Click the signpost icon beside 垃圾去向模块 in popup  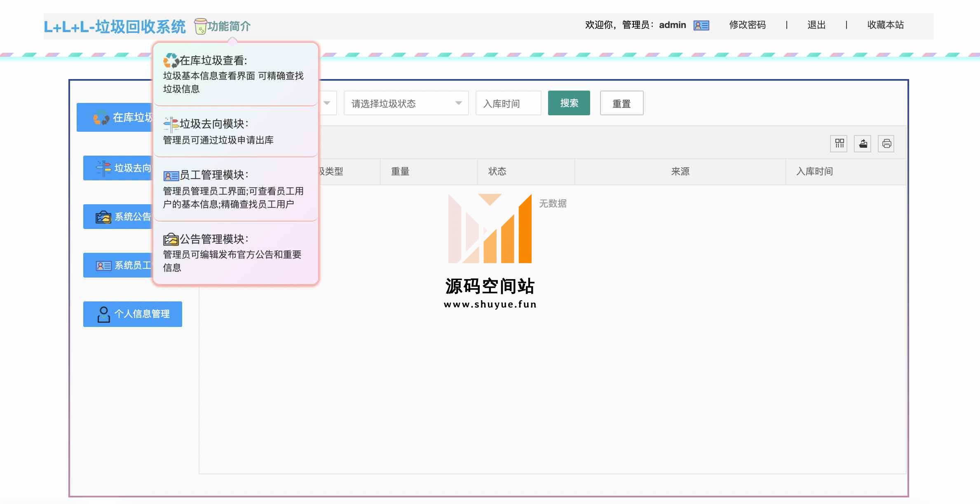[x=171, y=124]
